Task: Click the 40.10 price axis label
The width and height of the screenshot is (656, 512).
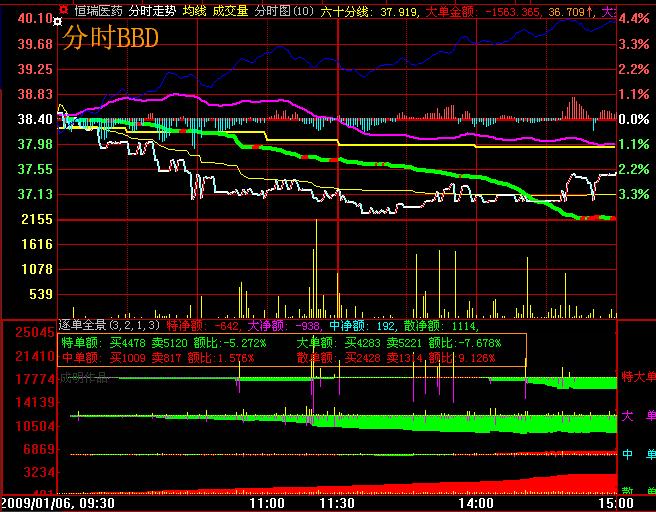Action: [35, 18]
